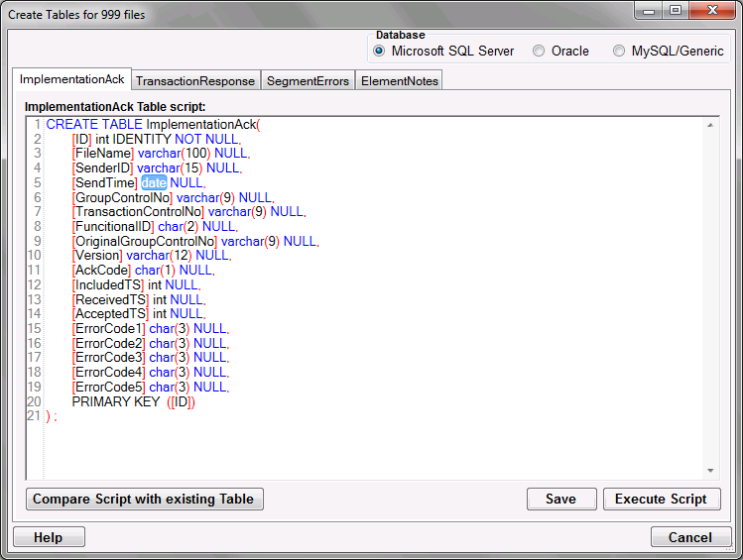Place cursor on the CREATE TABLE line
The height and width of the screenshot is (560, 743).
(149, 125)
